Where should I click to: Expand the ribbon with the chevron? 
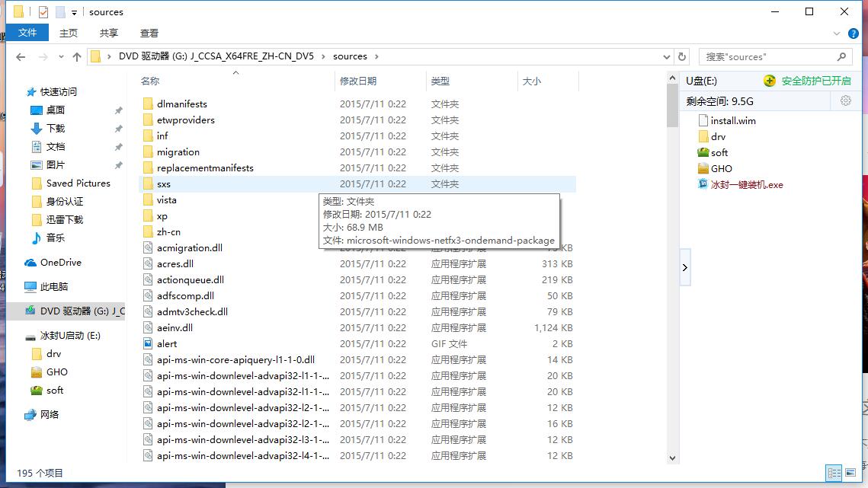837,33
